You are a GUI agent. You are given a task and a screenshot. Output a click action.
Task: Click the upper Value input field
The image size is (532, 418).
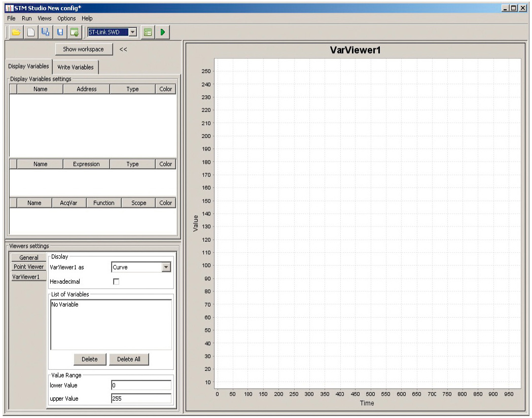(x=141, y=398)
